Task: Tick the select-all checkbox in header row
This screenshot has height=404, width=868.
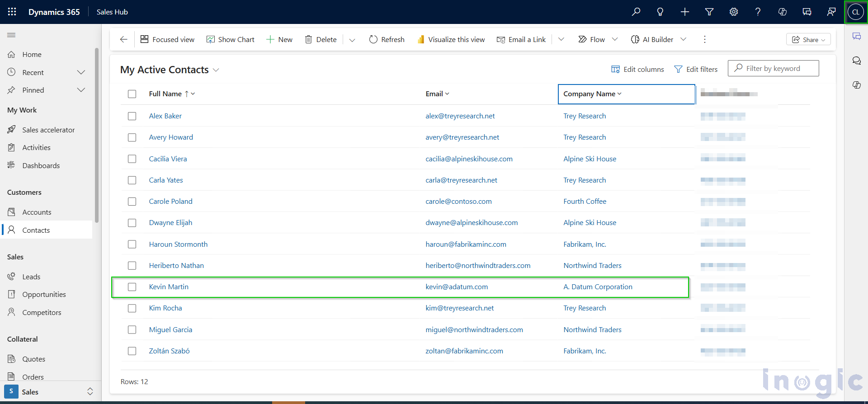Action: (x=132, y=94)
